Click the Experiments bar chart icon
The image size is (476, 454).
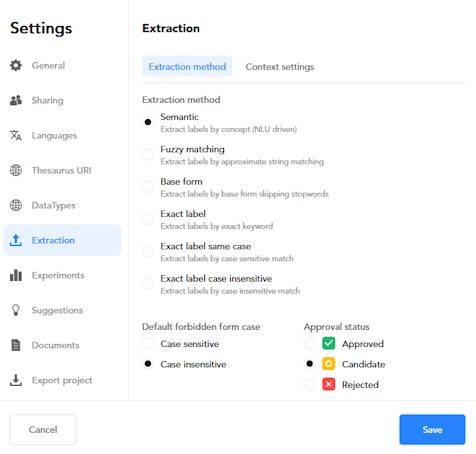[x=16, y=275]
